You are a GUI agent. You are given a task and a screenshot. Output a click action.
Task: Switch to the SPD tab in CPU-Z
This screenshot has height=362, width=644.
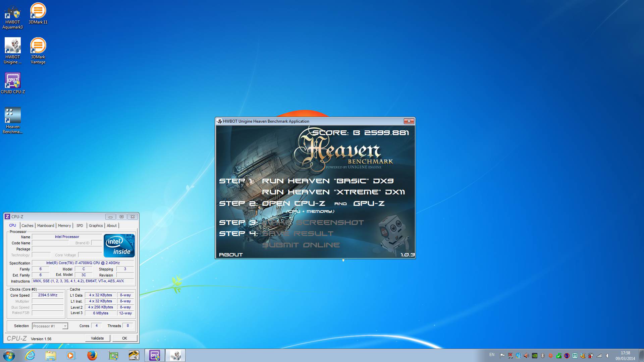pyautogui.click(x=80, y=226)
